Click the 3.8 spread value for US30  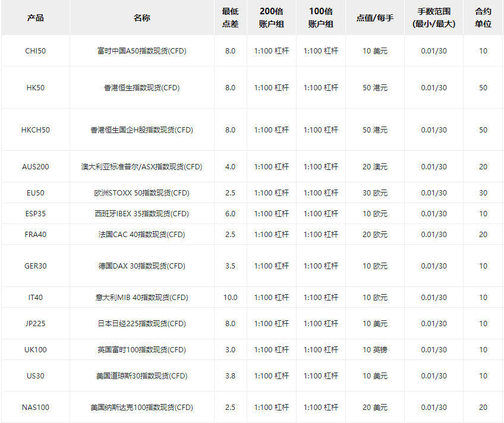click(230, 376)
